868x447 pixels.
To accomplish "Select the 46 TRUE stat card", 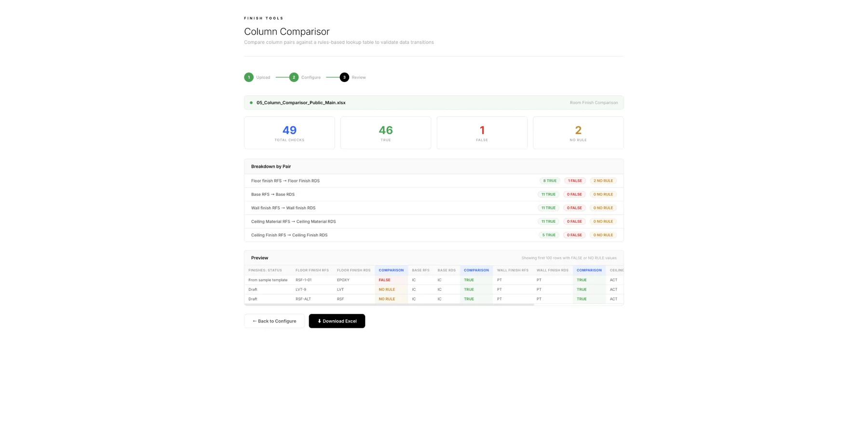I will (385, 133).
